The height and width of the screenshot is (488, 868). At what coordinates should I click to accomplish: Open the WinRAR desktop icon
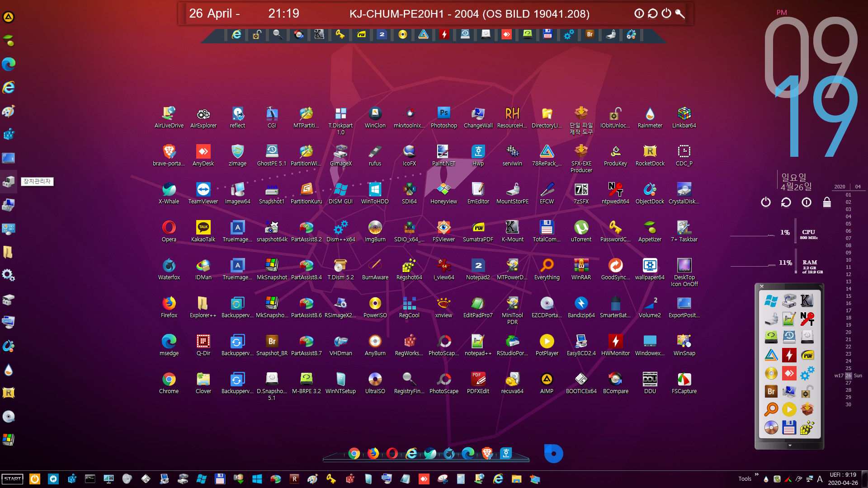pyautogui.click(x=581, y=270)
